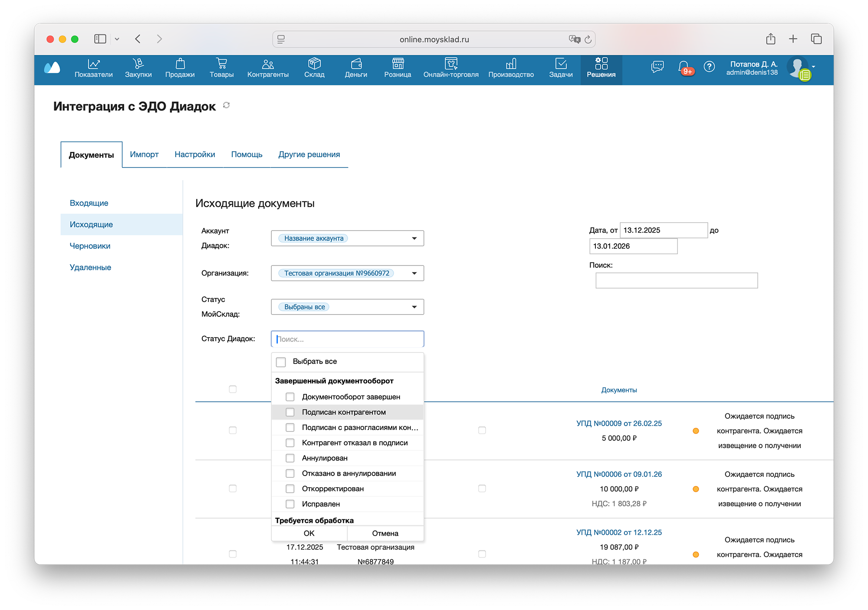This screenshot has height=610, width=868.
Task: Expand the Статус МойСклад dropdown
Action: (414, 307)
